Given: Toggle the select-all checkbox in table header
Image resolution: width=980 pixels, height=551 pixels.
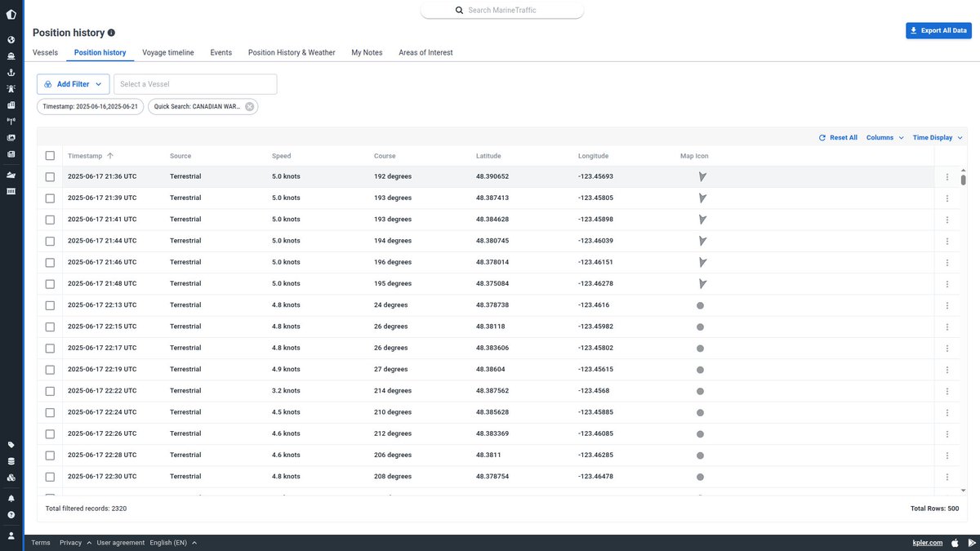Looking at the screenshot, I should point(50,156).
